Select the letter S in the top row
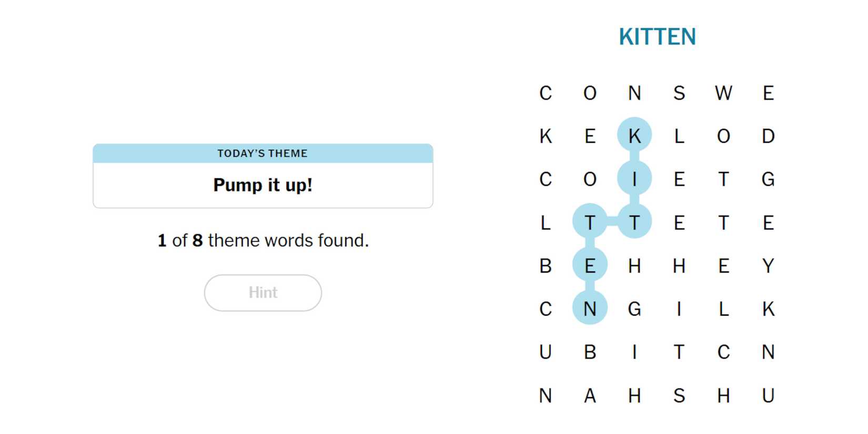Image resolution: width=868 pixels, height=434 pixels. (x=679, y=93)
